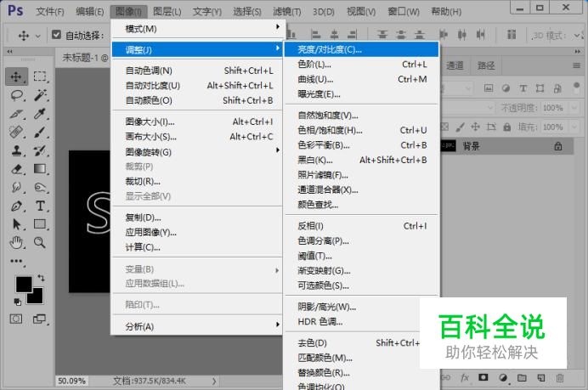
Task: Click the Lock Position layer icon
Action: click(x=475, y=127)
